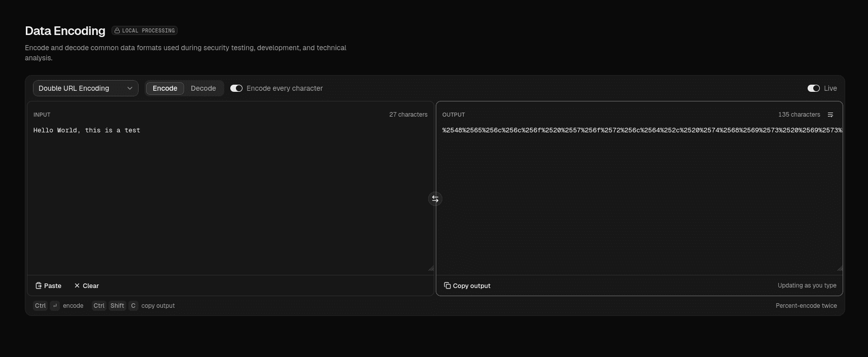868x357 pixels.
Task: Click the input 27 characters count
Action: point(408,115)
